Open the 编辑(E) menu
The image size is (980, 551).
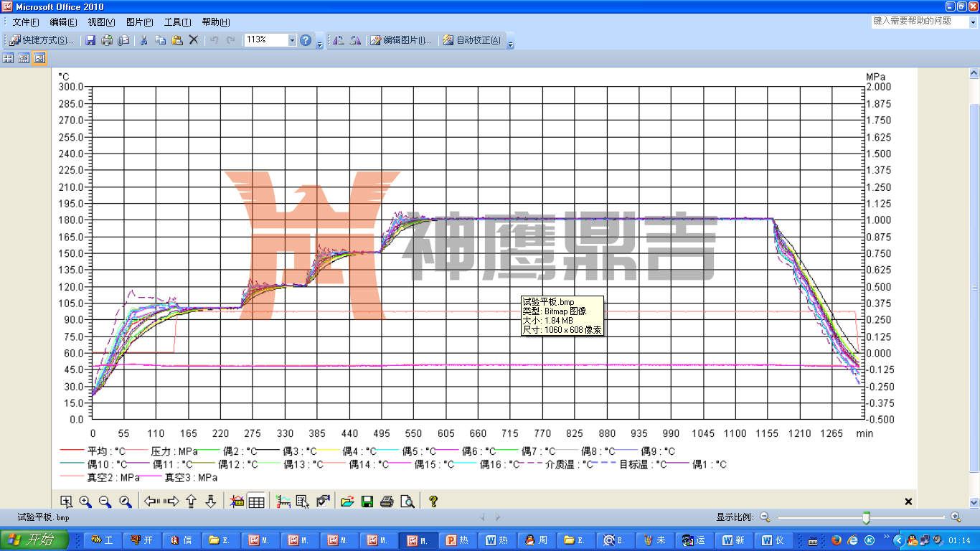63,22
